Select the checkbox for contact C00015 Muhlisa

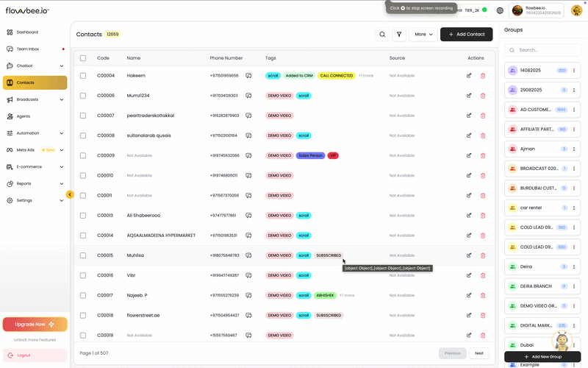[83, 255]
